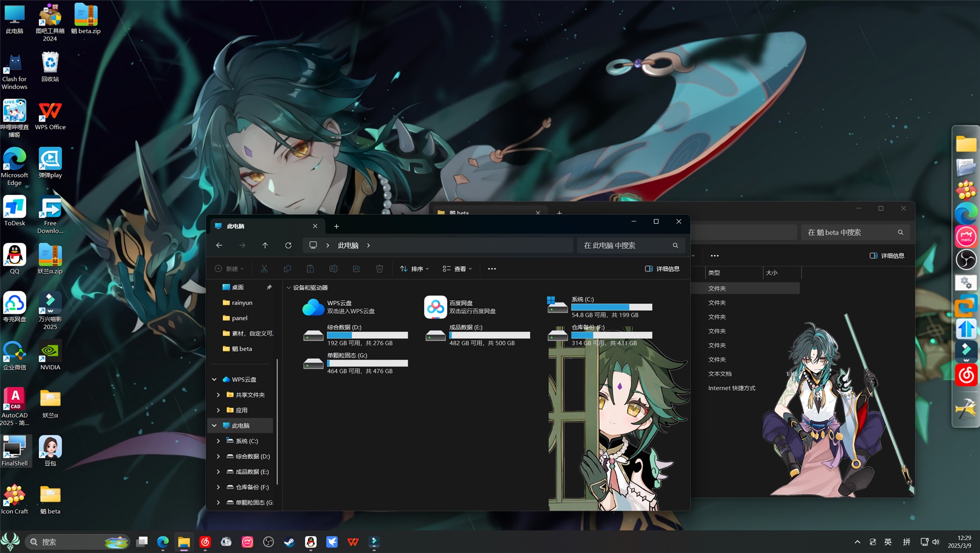Add a new Explorer tab
The image size is (980, 553).
[x=336, y=226]
